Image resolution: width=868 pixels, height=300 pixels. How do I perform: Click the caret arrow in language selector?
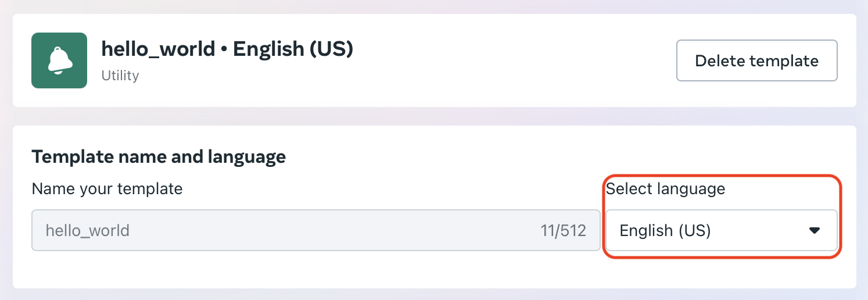pyautogui.click(x=815, y=231)
